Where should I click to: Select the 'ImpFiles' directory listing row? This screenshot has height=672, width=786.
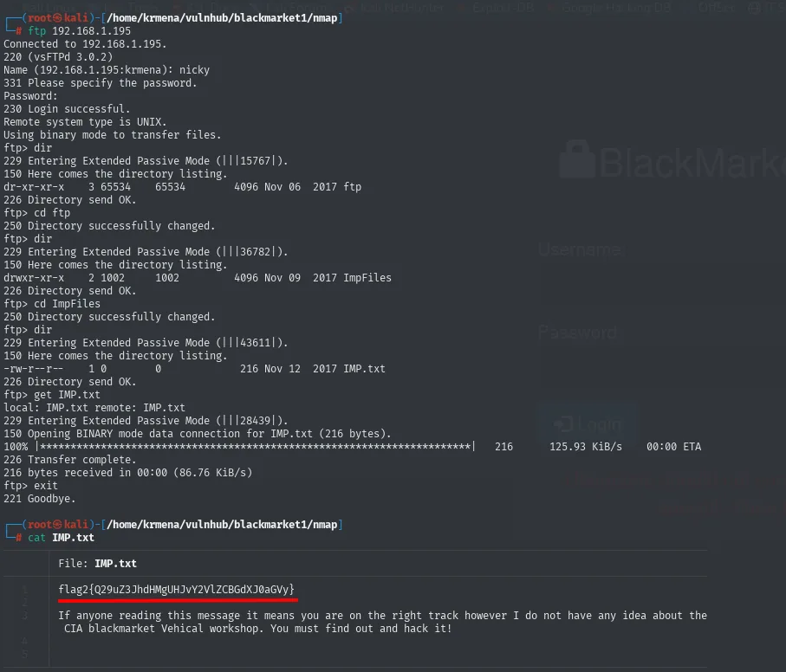point(198,279)
